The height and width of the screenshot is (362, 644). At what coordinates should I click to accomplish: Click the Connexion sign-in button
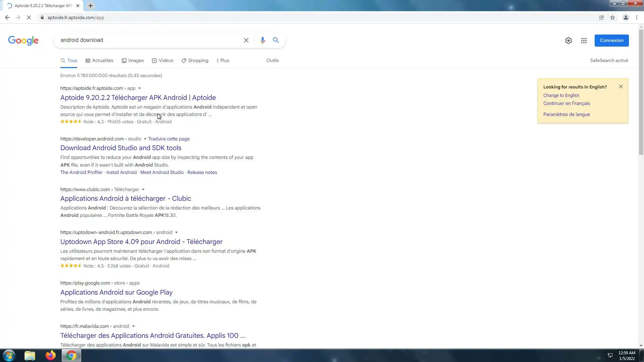(611, 41)
